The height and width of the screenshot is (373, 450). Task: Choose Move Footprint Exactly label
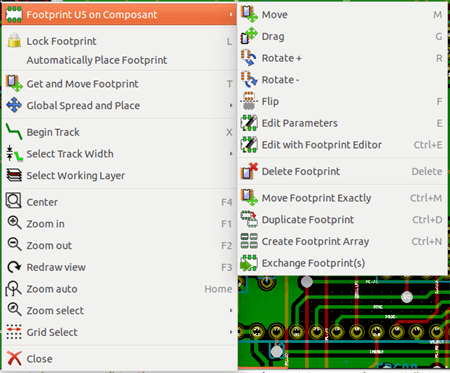point(316,198)
